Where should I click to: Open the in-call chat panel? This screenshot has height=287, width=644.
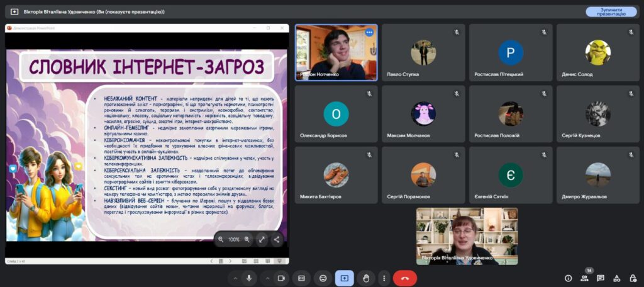(601, 278)
